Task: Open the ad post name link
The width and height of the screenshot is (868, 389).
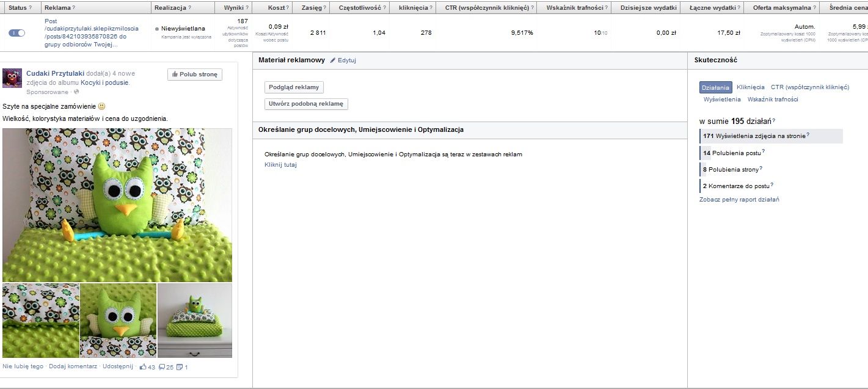Action: click(92, 32)
